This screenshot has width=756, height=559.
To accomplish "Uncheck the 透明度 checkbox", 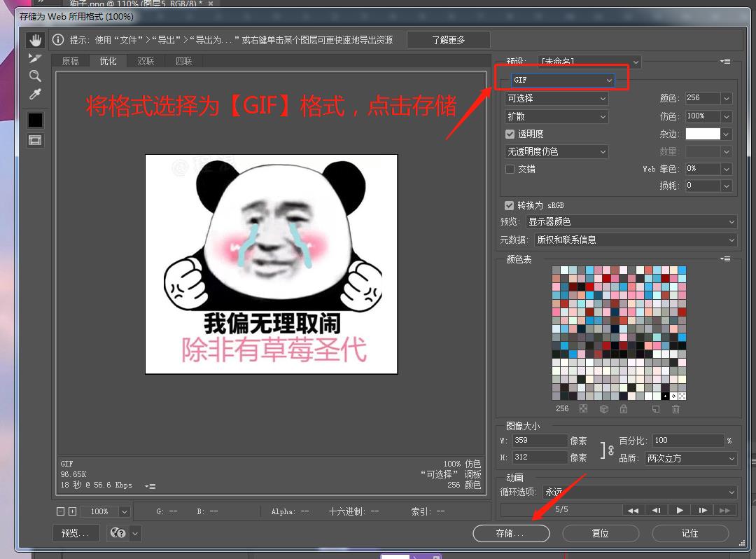I will click(510, 134).
